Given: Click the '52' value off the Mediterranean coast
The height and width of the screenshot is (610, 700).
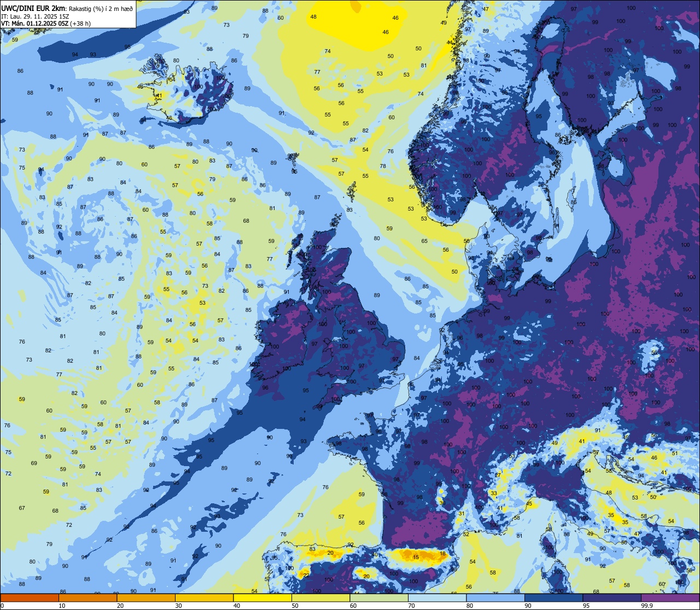Looking at the screenshot, I should (466, 535).
